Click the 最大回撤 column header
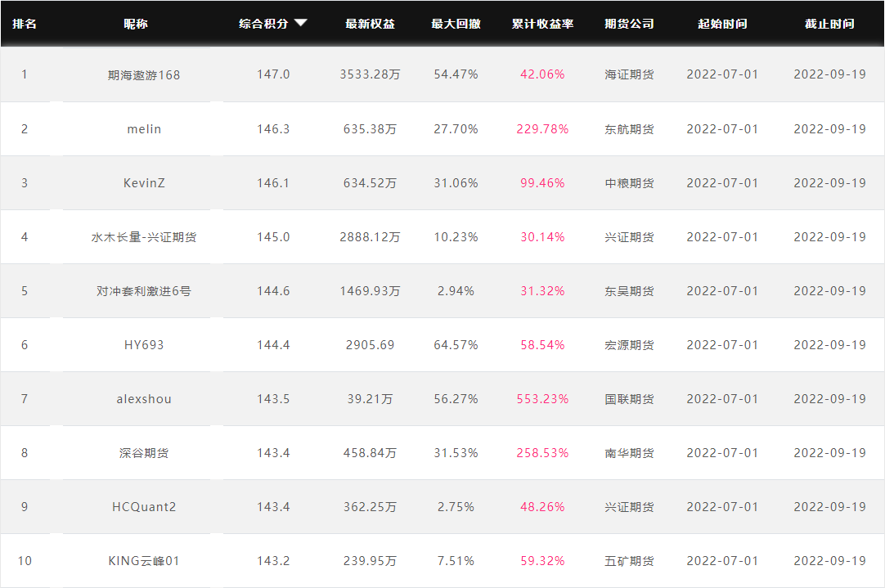 click(456, 24)
